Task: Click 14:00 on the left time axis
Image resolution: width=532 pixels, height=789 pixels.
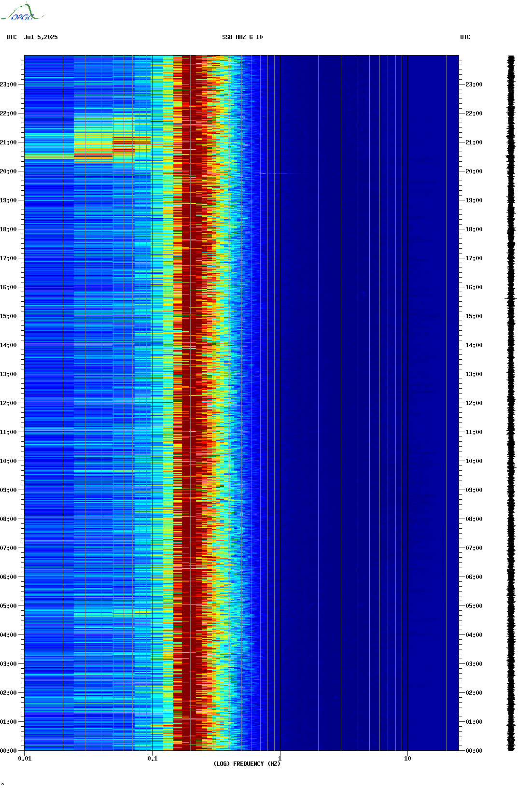Action: [8, 345]
